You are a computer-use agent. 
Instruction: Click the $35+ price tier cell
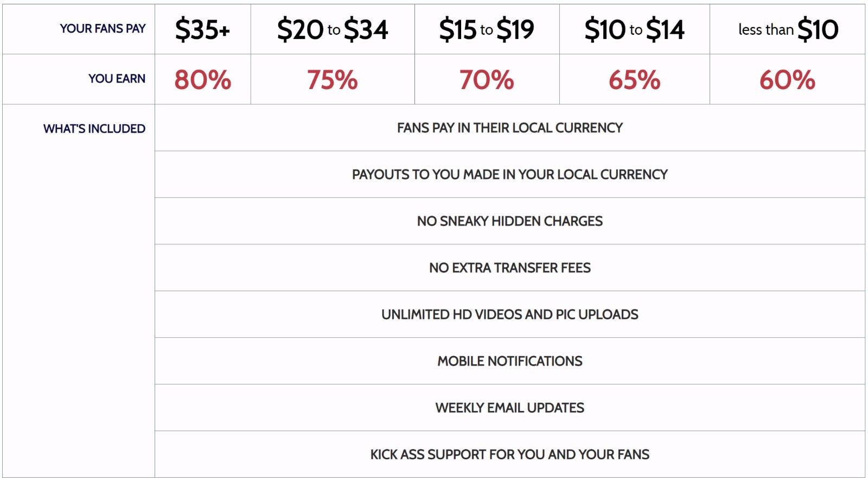tap(202, 29)
